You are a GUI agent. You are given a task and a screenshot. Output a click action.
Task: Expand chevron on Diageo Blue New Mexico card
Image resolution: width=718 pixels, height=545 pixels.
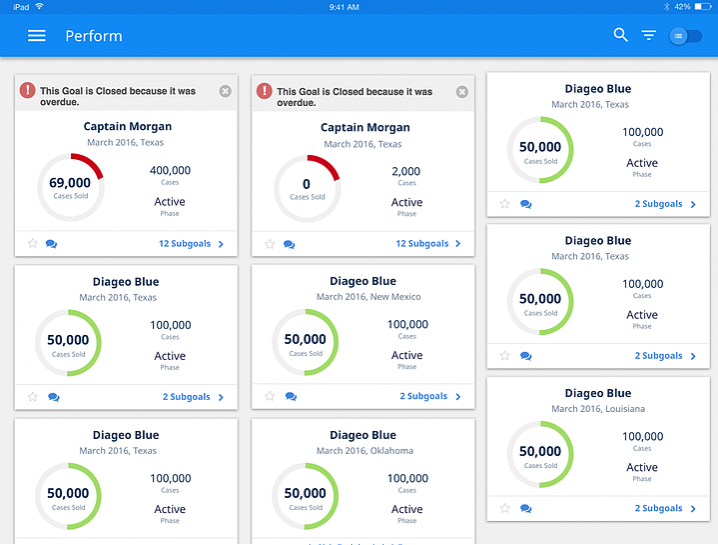(x=458, y=397)
